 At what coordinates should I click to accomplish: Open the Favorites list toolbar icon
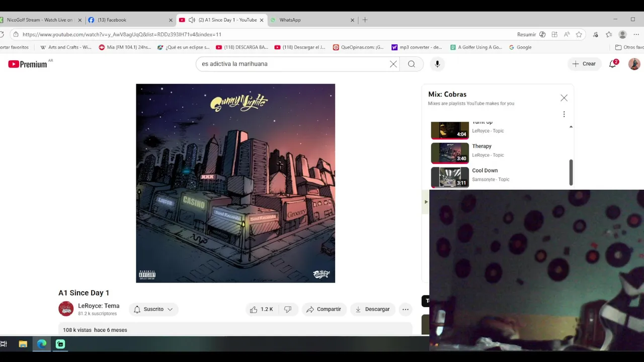coord(609,35)
